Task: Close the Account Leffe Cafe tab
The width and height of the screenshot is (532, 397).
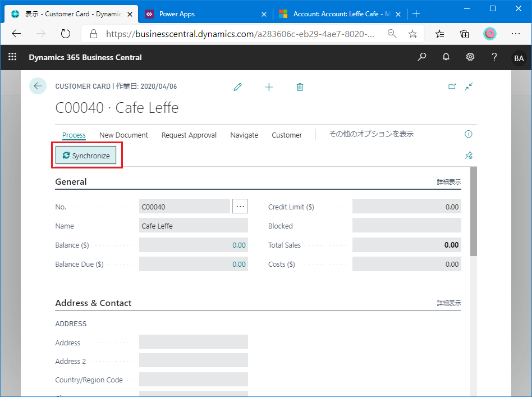Action: tap(398, 14)
